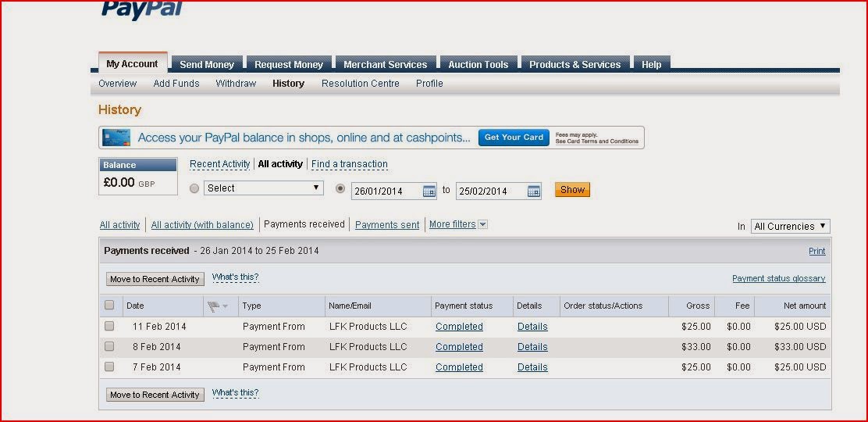Open the Products & Services tab
This screenshot has width=868, height=422.
(575, 64)
